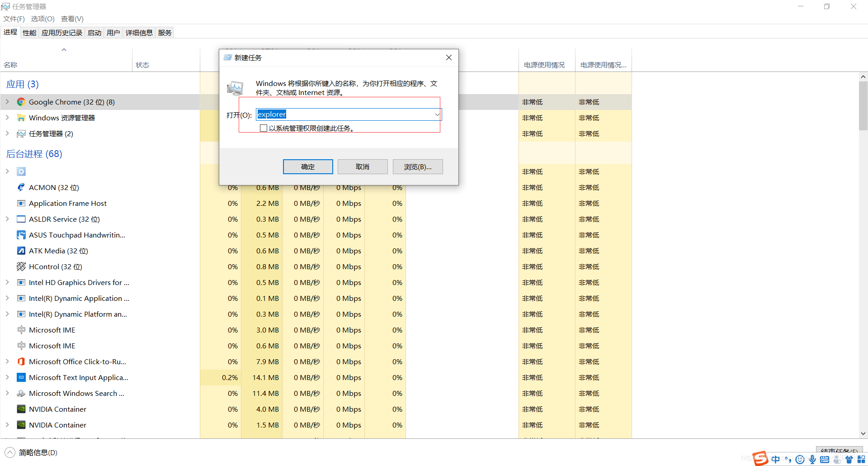The height and width of the screenshot is (466, 868).
Task: Click the ASUS Touchpad Handwriting icon
Action: [x=21, y=235]
